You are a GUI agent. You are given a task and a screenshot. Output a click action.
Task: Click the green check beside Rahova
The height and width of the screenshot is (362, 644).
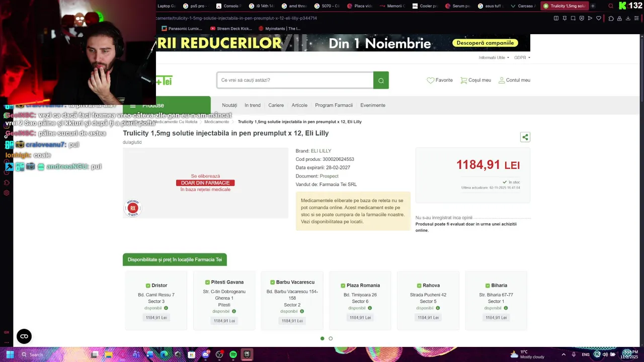click(x=419, y=286)
